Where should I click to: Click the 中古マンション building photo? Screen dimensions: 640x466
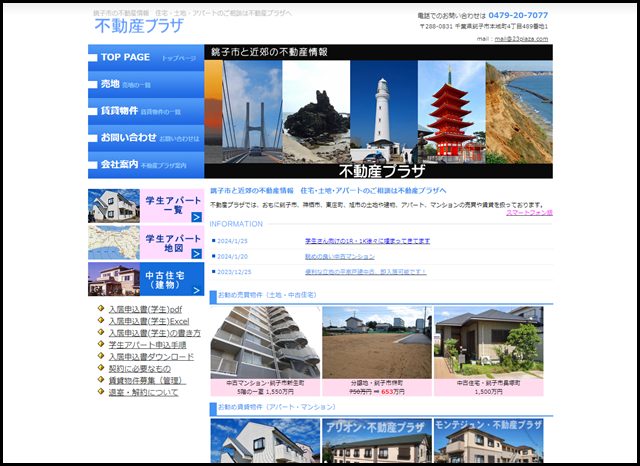click(265, 343)
